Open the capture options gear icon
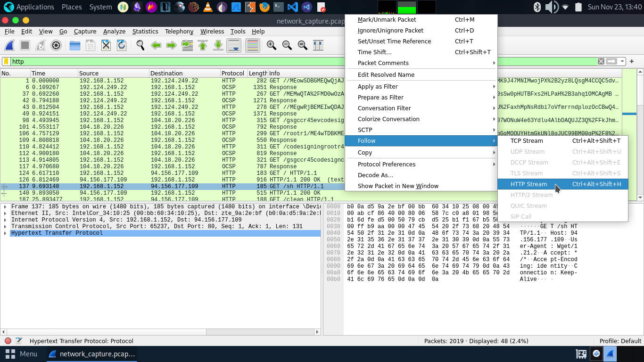 pos(56,45)
